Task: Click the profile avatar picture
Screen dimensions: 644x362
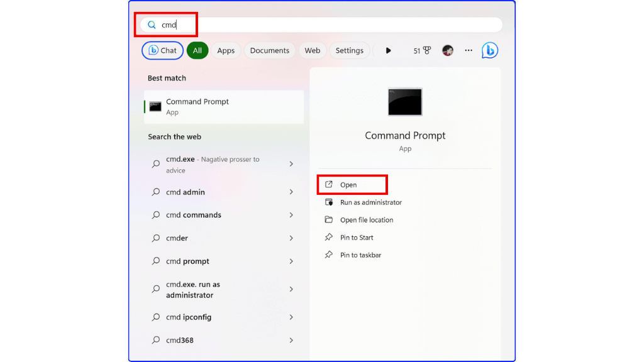Action: click(447, 50)
